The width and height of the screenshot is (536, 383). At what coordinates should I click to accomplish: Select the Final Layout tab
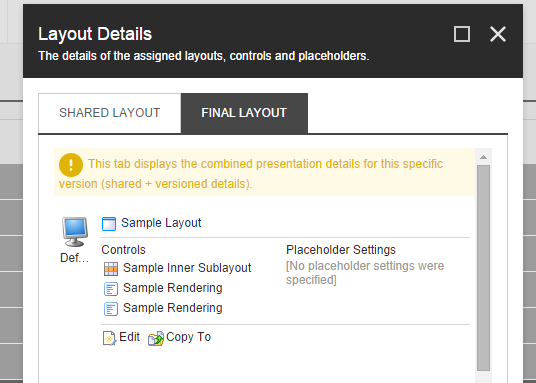244,113
